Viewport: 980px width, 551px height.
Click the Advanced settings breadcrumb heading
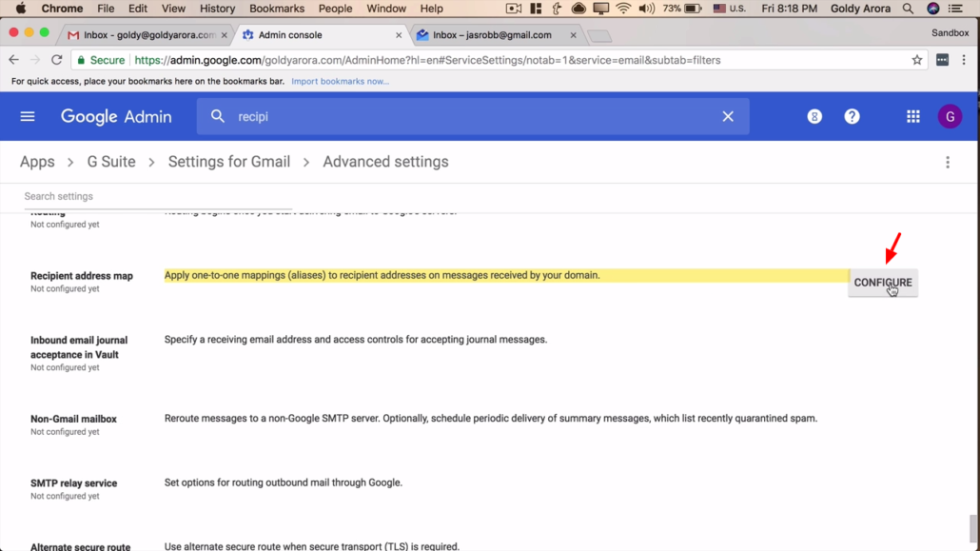385,162
